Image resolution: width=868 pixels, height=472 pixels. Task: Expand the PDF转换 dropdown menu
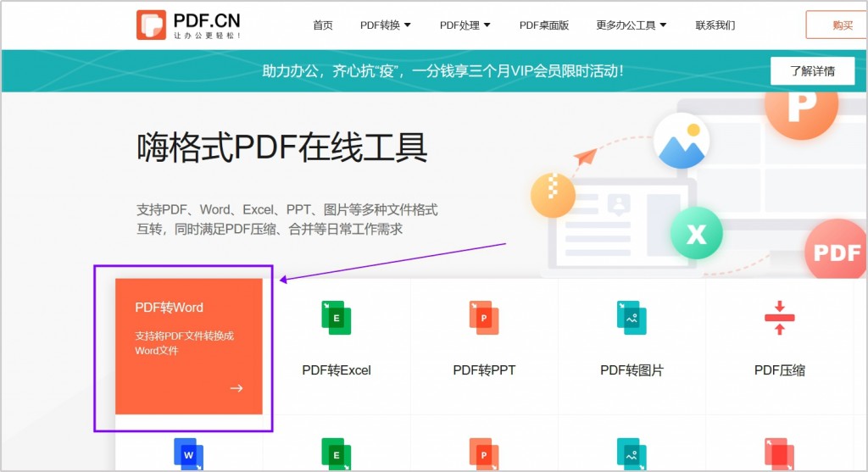[386, 25]
